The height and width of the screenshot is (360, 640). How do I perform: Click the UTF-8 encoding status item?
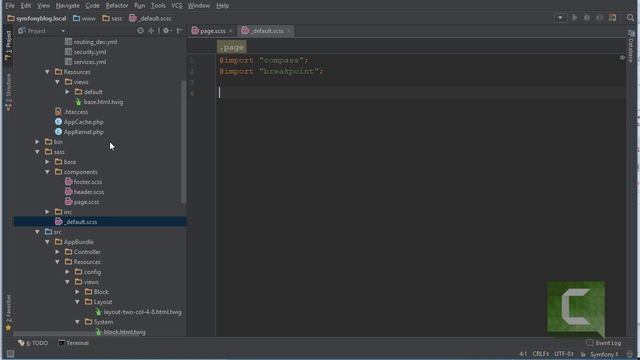564,354
